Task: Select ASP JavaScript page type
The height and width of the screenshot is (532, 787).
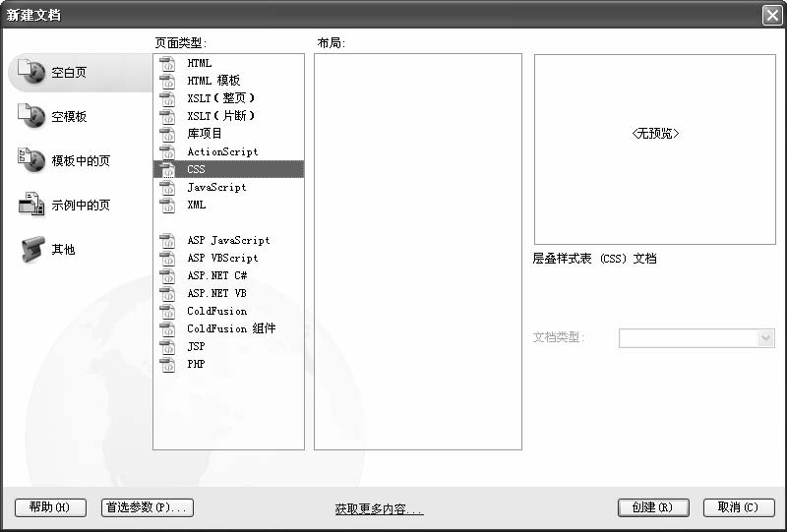Action: tap(228, 240)
